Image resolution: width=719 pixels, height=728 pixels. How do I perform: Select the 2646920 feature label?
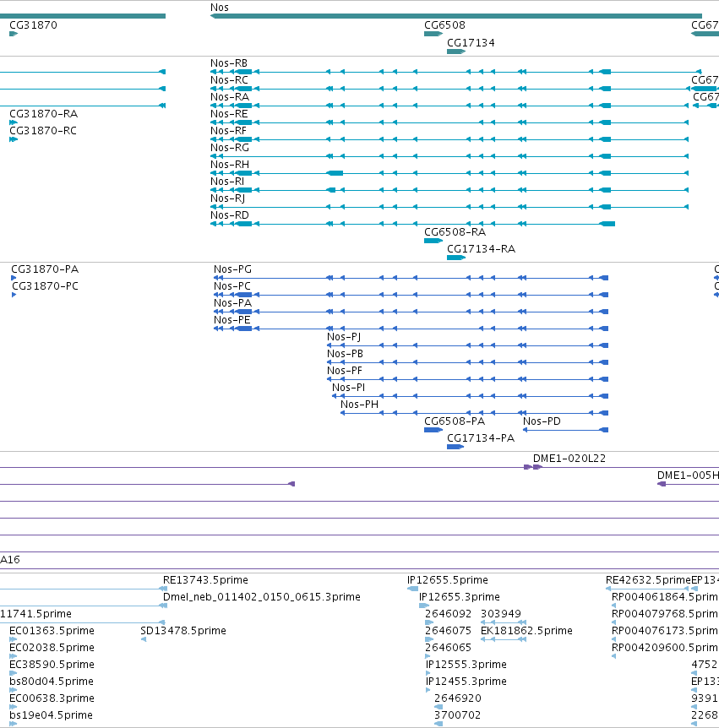[457, 698]
